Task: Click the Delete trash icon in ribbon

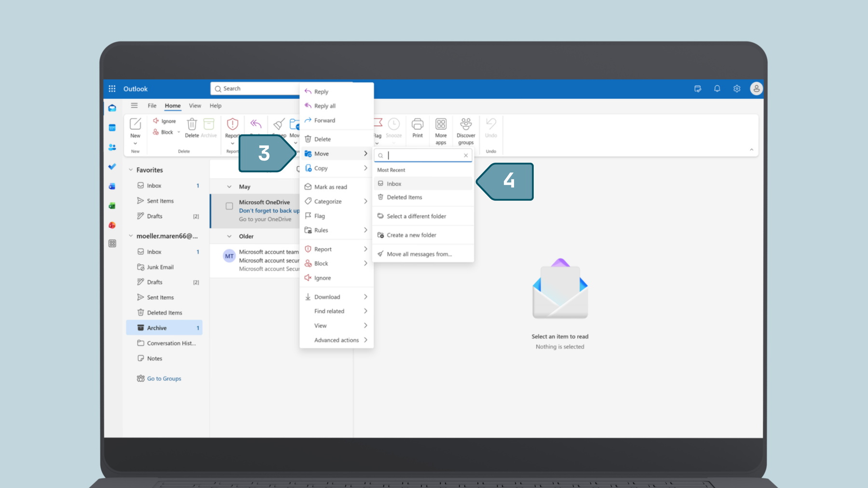Action: pos(192,124)
